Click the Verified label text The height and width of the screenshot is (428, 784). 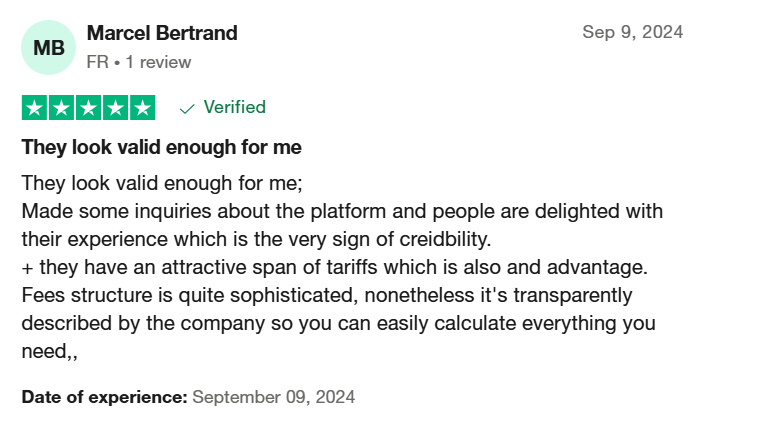click(x=234, y=107)
